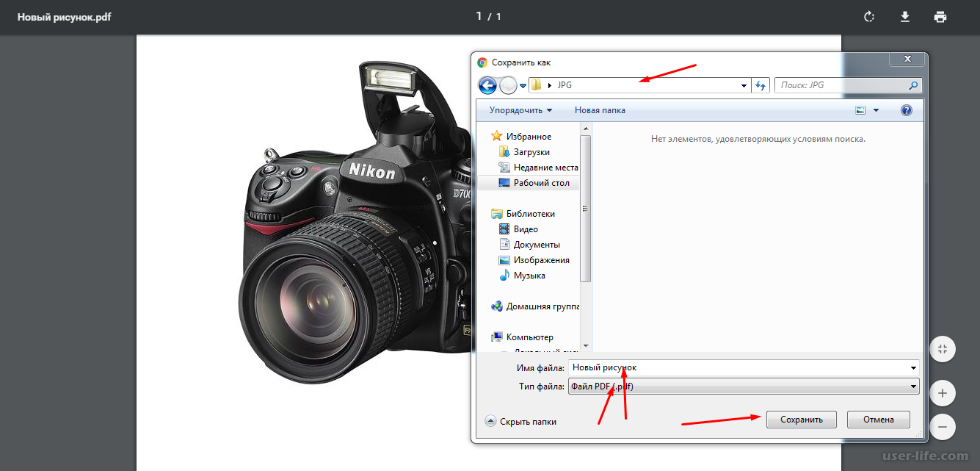The image size is (980, 471).
Task: Expand the Имя файла dropdown
Action: pos(913,367)
